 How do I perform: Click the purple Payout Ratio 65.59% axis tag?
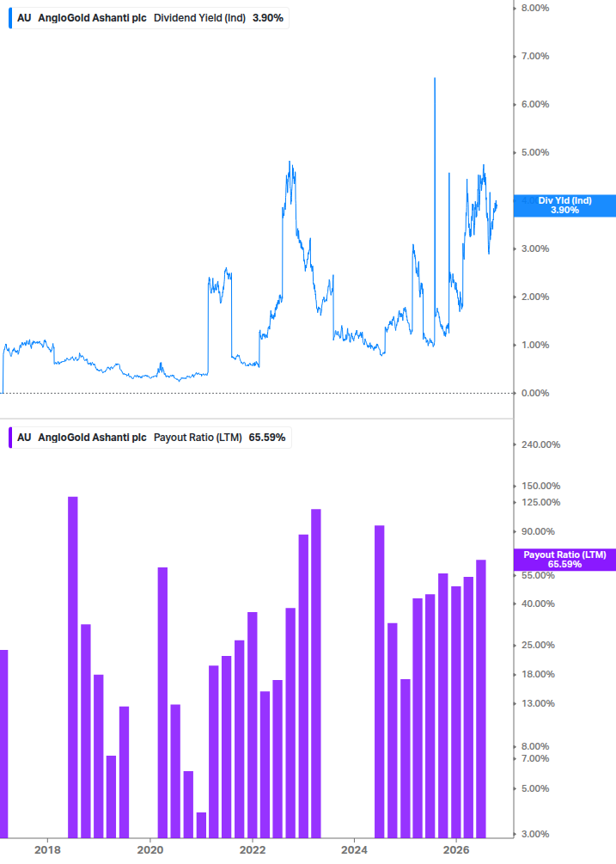pos(564,560)
